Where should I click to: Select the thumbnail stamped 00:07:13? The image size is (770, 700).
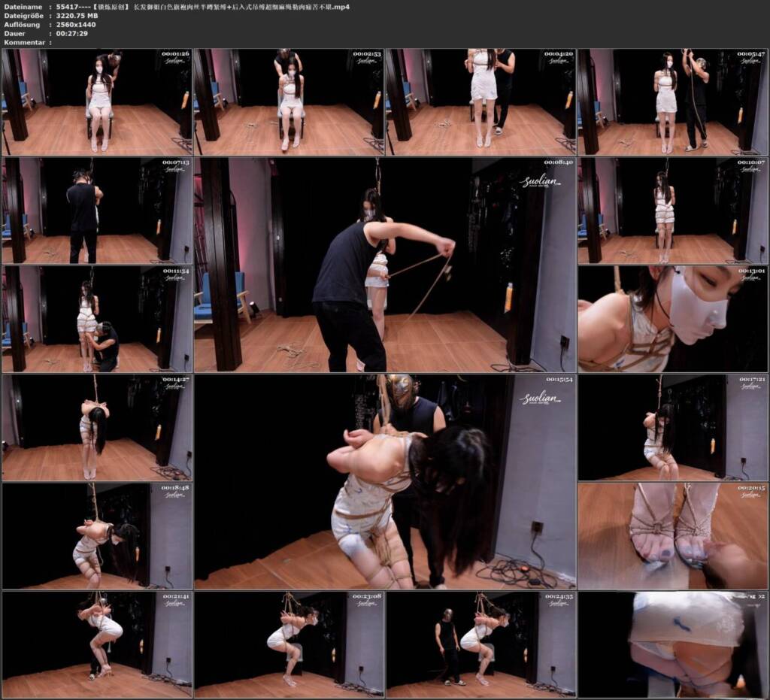[97, 211]
